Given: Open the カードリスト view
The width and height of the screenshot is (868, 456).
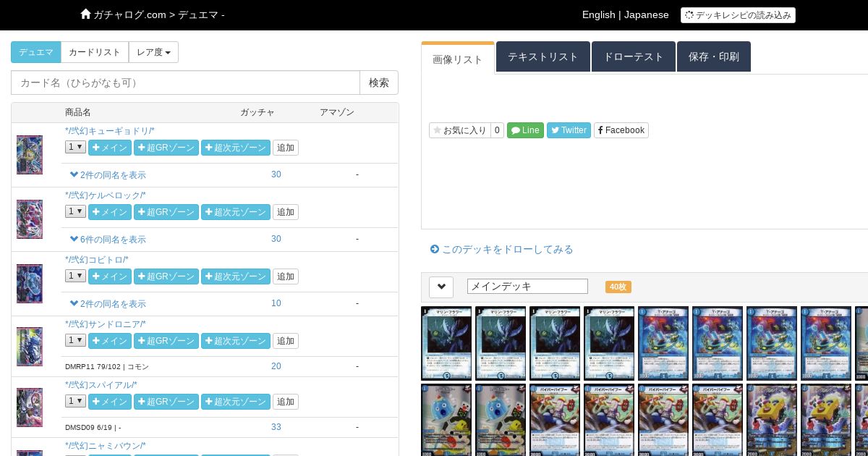Looking at the screenshot, I should [95, 52].
